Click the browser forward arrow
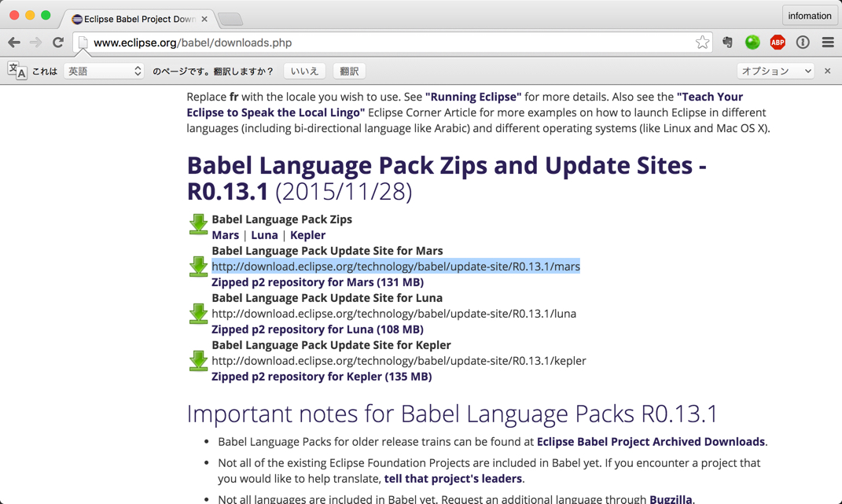Image resolution: width=842 pixels, height=504 pixels. coord(36,42)
